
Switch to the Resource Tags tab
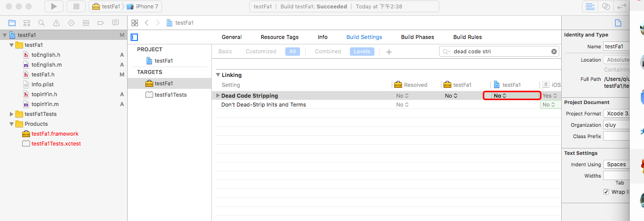[x=279, y=37]
